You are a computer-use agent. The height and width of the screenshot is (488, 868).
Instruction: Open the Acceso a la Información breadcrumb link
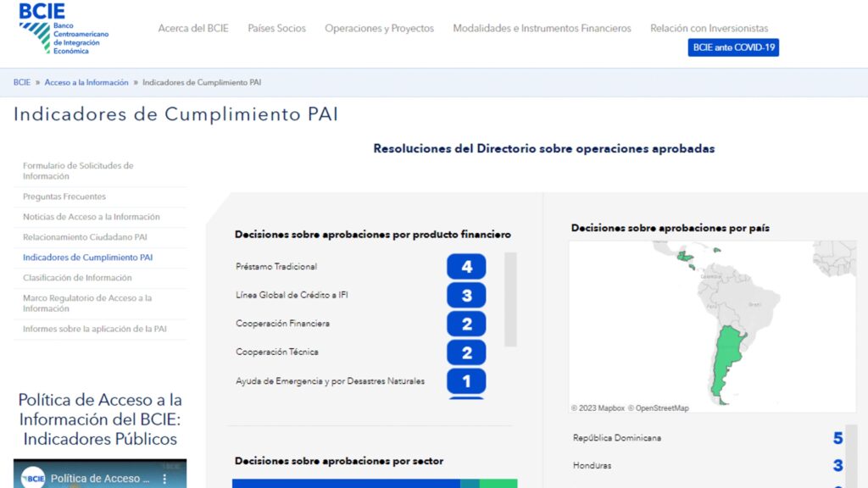(x=86, y=82)
